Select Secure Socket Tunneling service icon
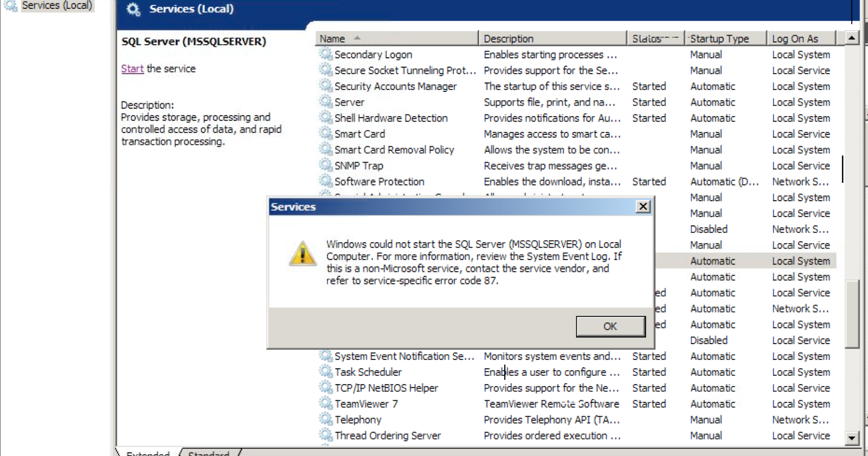868x456 pixels. (x=326, y=70)
